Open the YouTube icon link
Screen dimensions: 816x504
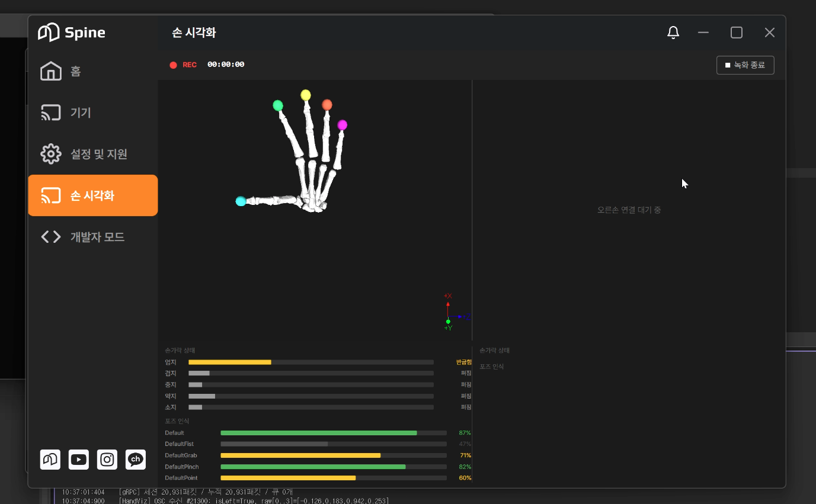click(x=79, y=460)
